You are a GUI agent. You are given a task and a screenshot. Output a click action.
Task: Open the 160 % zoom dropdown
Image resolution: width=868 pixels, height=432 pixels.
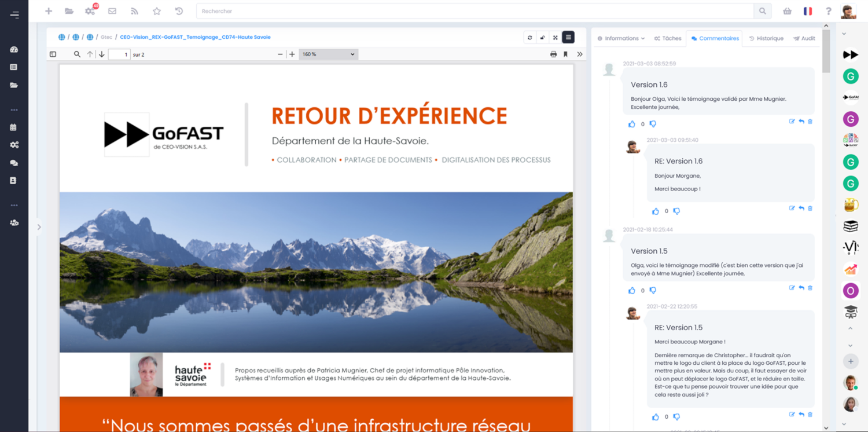pyautogui.click(x=328, y=54)
